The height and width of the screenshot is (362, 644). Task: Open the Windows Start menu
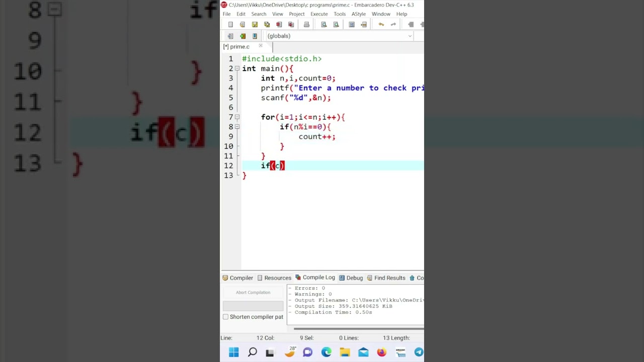[x=234, y=352]
